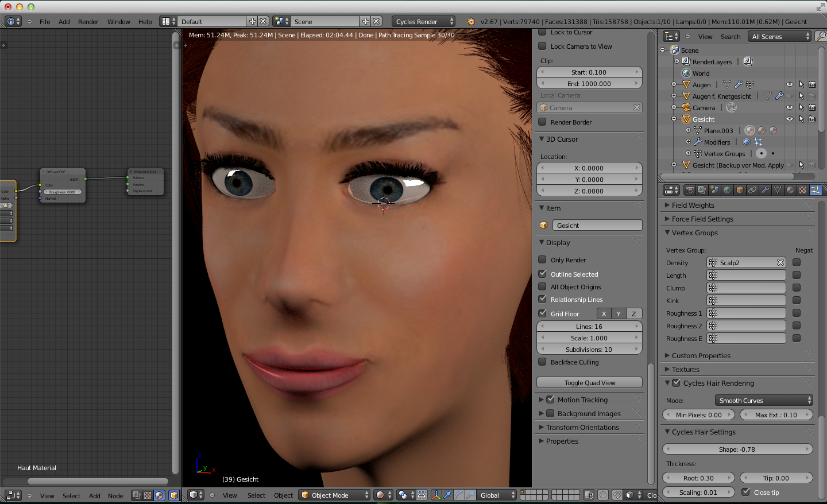Click the Toggle Quad View button
This screenshot has width=827, height=504.
[589, 383]
